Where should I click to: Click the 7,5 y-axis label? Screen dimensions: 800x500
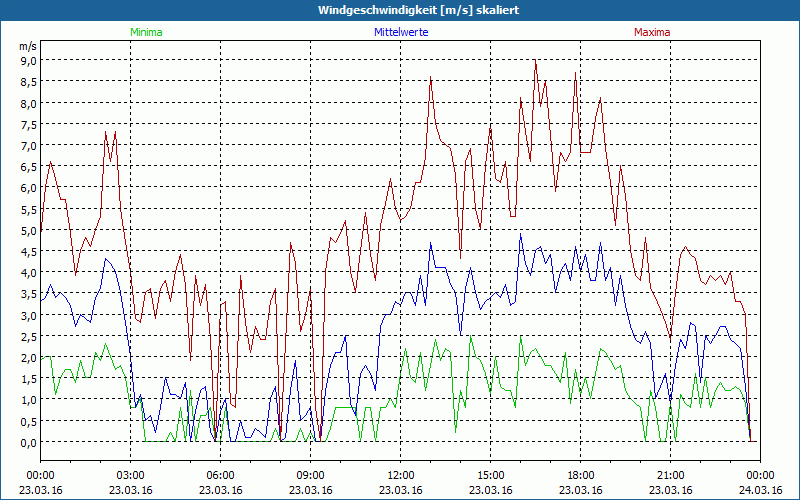[x=28, y=124]
